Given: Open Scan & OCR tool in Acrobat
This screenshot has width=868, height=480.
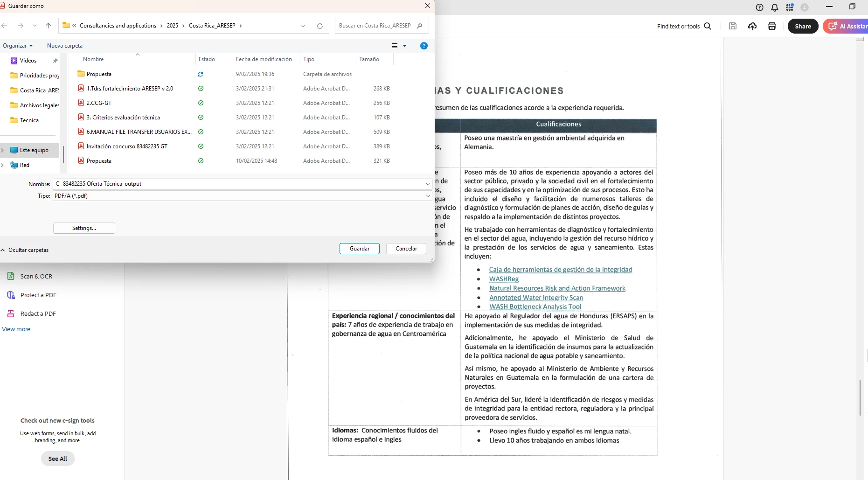Looking at the screenshot, I should pos(30,276).
